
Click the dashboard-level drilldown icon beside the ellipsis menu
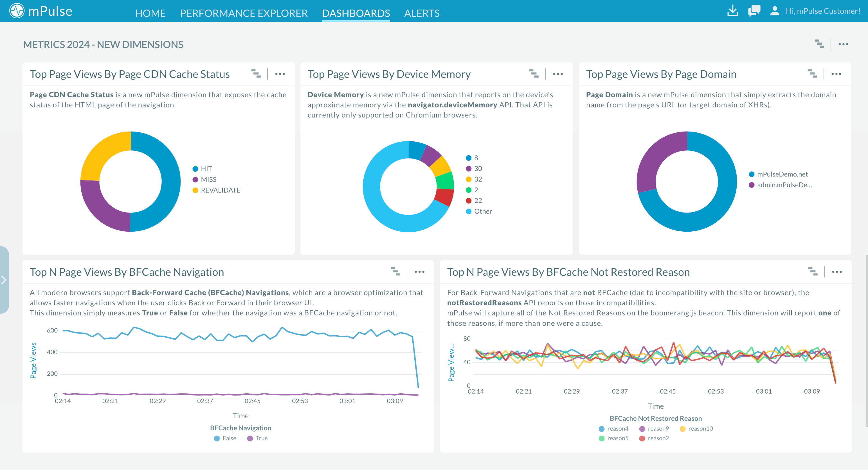819,44
